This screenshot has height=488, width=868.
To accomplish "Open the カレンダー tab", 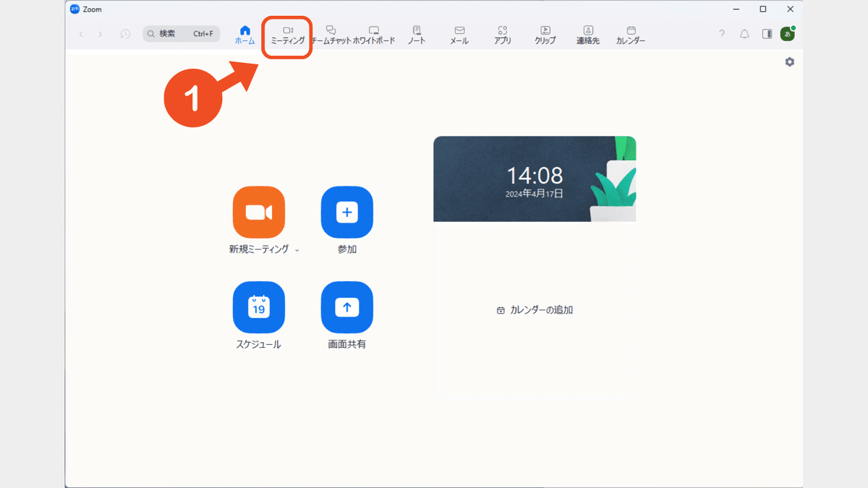I will pyautogui.click(x=631, y=35).
